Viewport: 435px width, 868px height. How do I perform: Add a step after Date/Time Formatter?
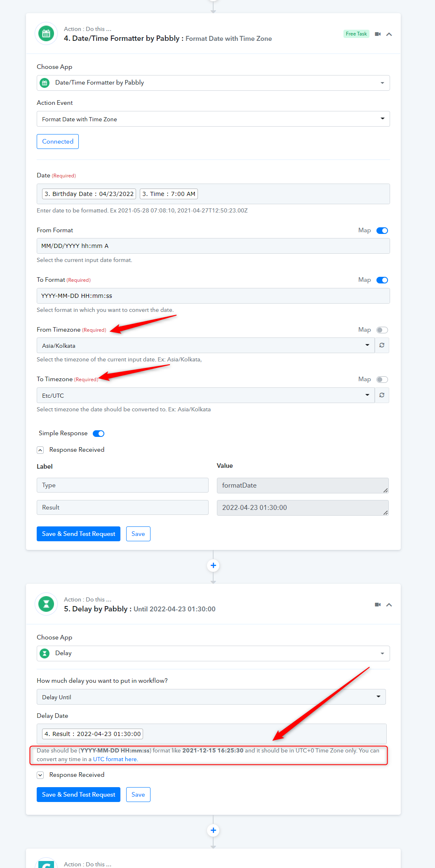[x=213, y=566]
